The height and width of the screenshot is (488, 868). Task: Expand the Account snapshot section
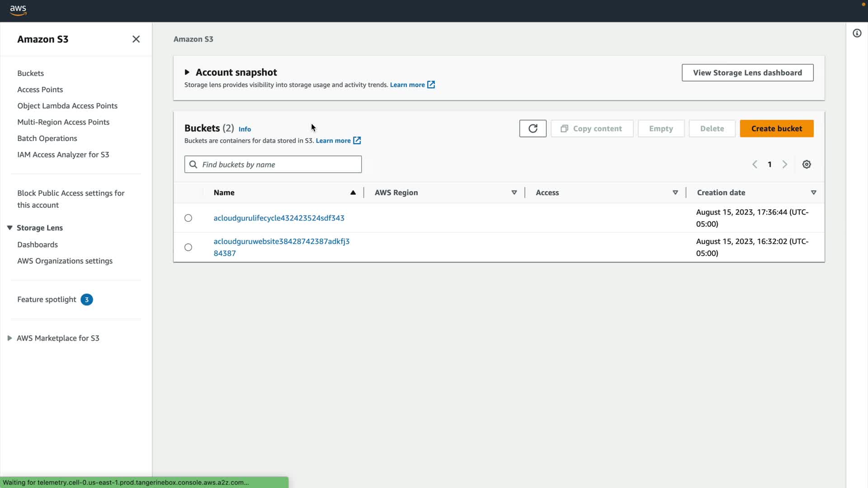[187, 72]
